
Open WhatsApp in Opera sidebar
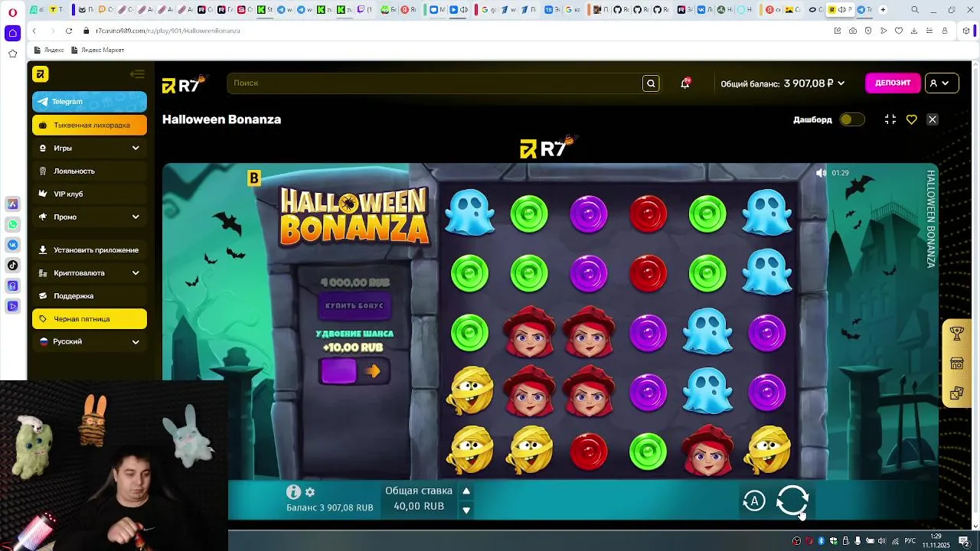click(13, 225)
